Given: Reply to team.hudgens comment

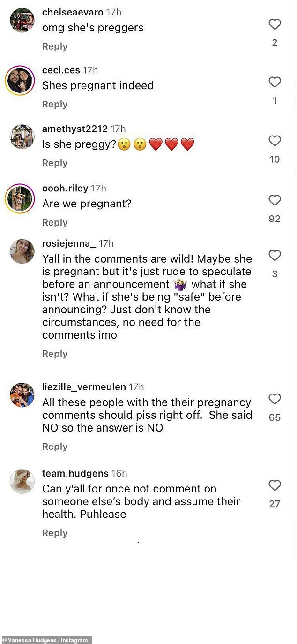Looking at the screenshot, I should point(55,533).
